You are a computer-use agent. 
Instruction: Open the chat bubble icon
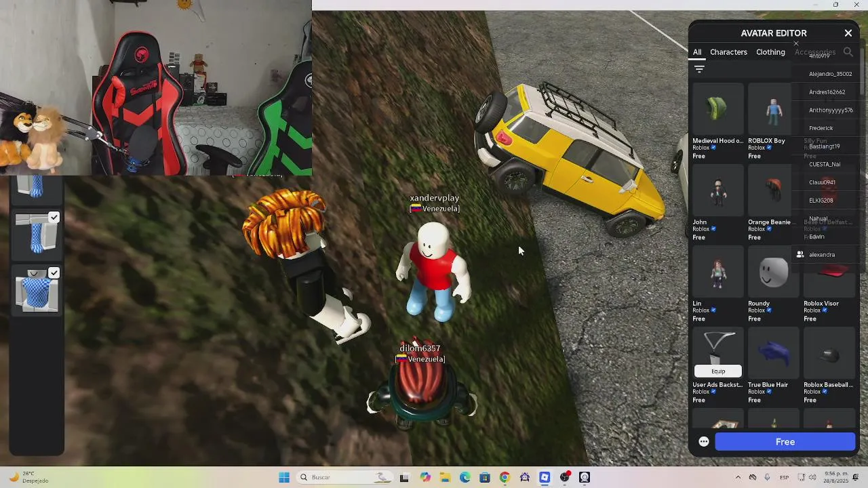(704, 442)
